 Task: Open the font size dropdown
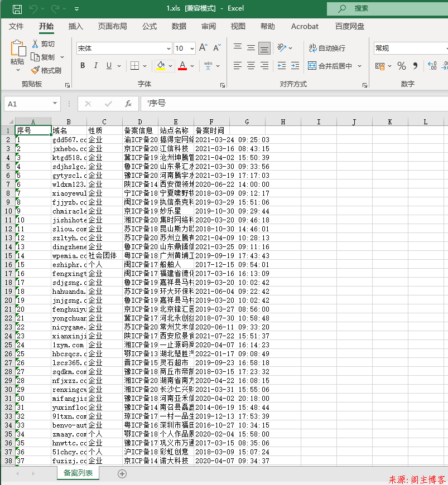(191, 48)
